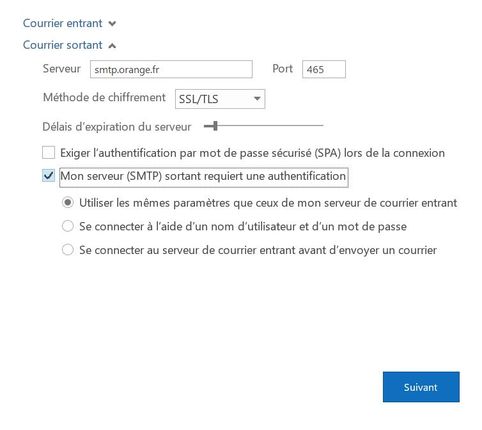Enable the SPA secure password authentication checkbox
This screenshot has height=430, width=482.
point(49,153)
